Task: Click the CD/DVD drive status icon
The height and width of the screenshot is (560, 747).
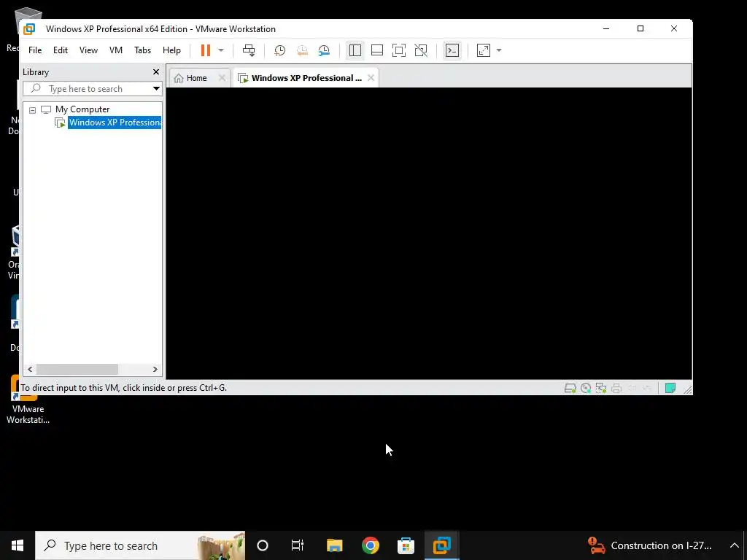Action: (x=586, y=388)
